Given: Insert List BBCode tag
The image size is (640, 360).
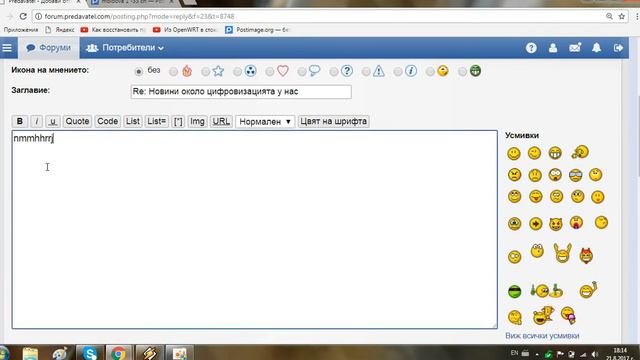Looking at the screenshot, I should 133,121.
